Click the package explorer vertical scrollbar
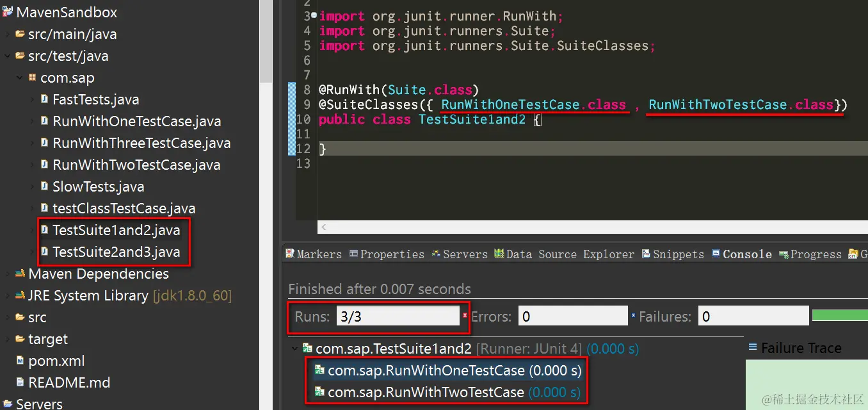The image size is (868, 410). (266, 41)
